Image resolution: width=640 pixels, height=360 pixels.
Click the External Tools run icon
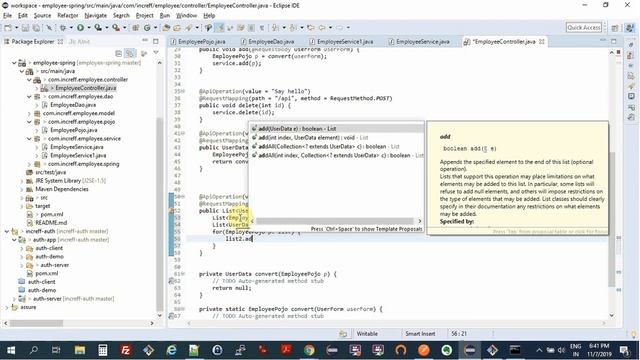(x=116, y=28)
